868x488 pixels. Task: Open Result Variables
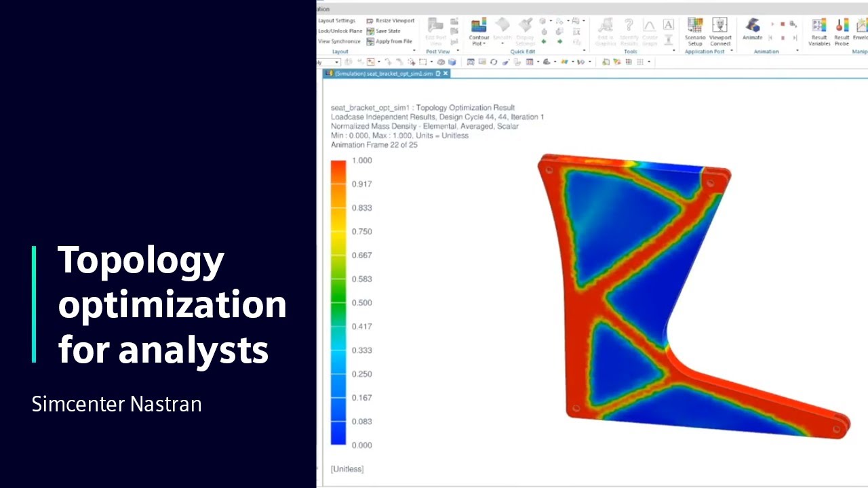819,32
